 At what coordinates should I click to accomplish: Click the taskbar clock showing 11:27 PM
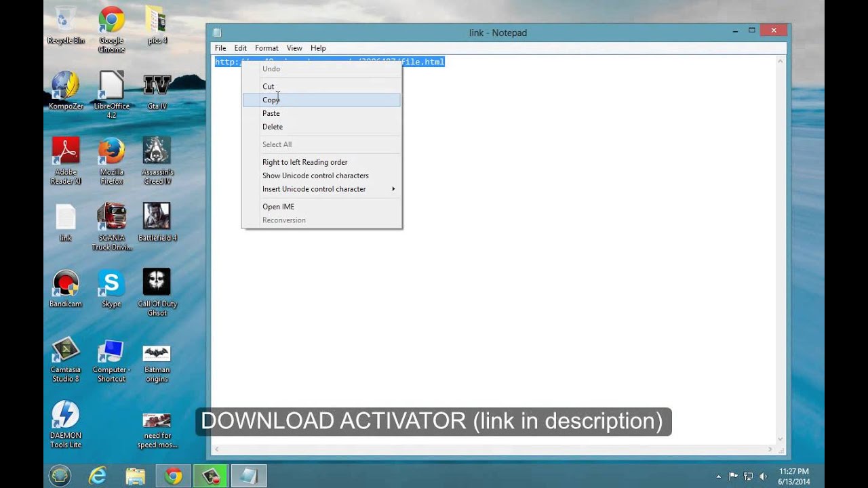pos(794,476)
